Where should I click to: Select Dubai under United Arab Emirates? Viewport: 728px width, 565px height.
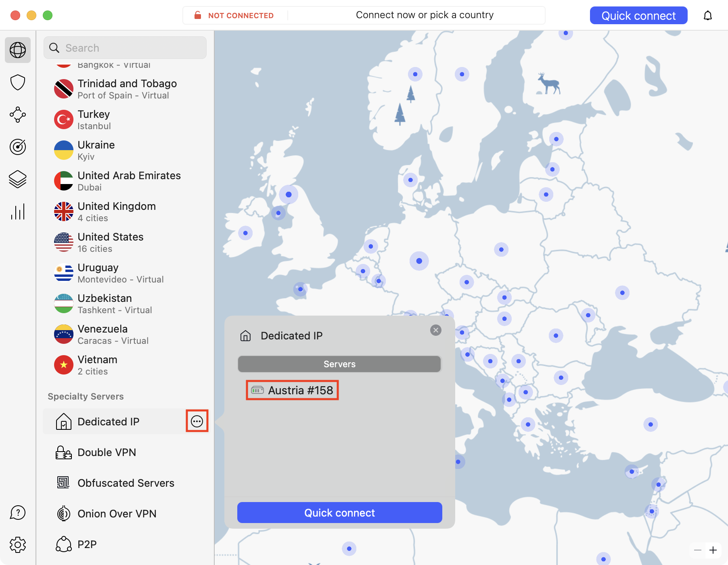coord(90,187)
